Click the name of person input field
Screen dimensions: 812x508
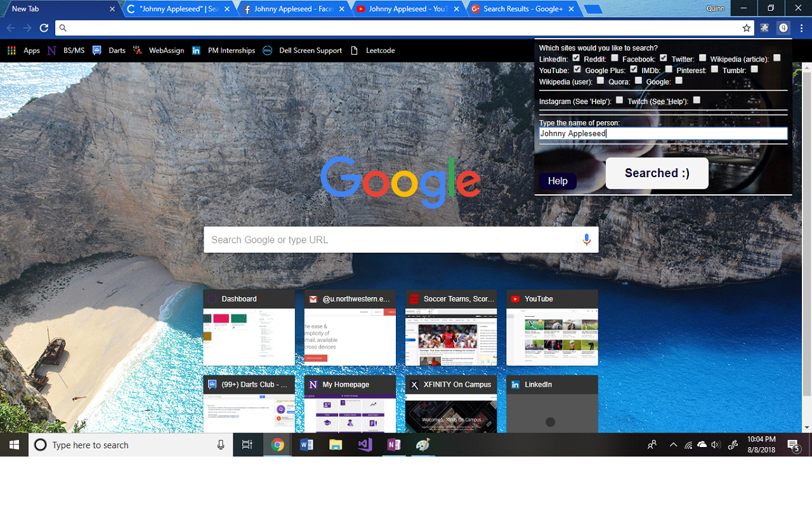(663, 133)
